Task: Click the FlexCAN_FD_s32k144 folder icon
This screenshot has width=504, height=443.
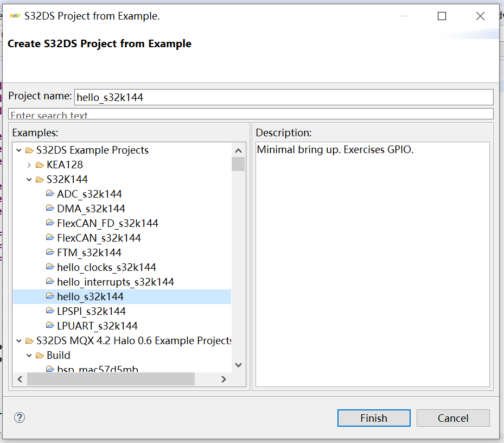Action: pyautogui.click(x=50, y=223)
